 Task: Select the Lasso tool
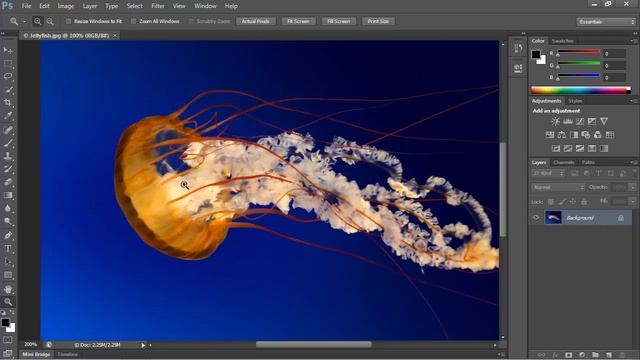pos(8,76)
